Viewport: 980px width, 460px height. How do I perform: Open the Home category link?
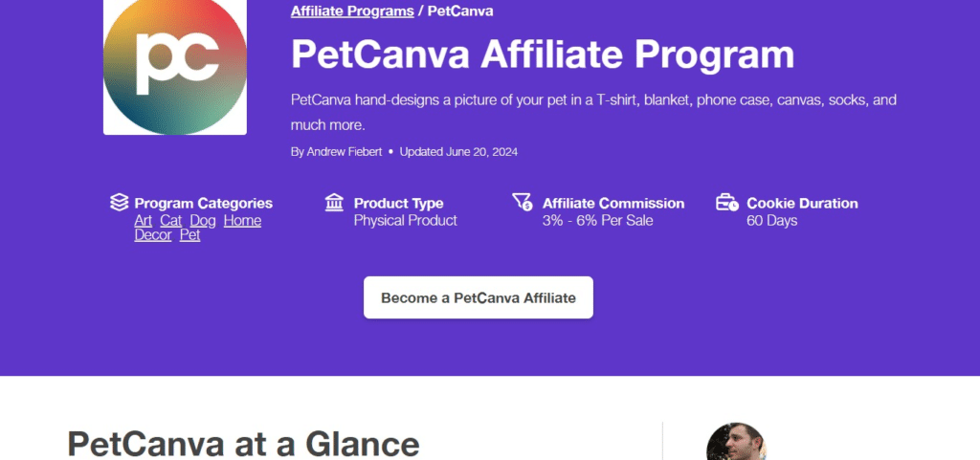(x=242, y=221)
